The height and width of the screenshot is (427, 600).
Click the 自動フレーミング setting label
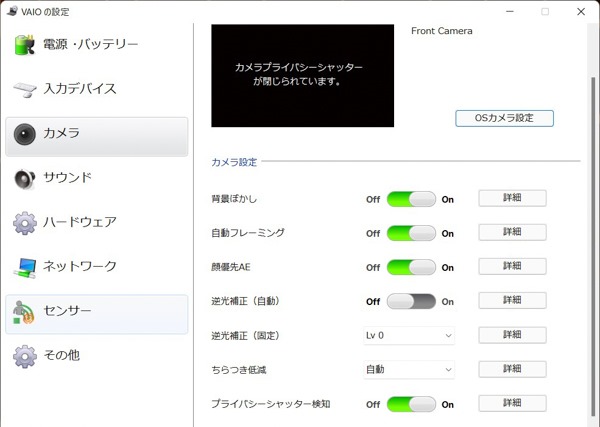coord(248,233)
